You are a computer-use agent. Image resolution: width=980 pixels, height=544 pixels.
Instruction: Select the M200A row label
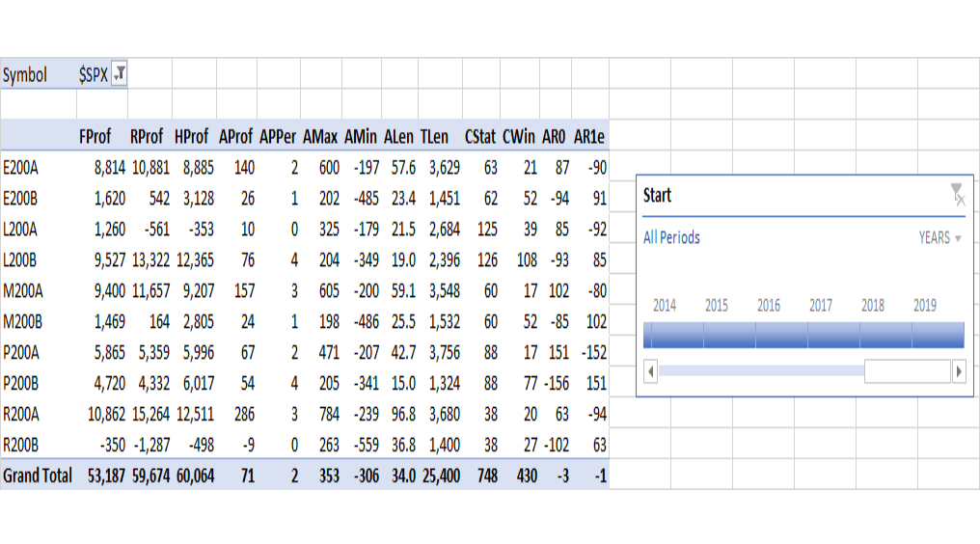coord(23,290)
